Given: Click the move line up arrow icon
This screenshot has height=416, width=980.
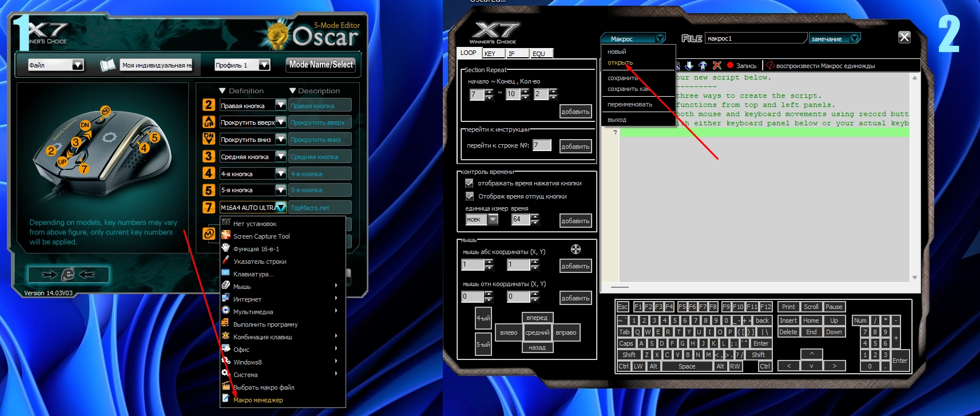Looking at the screenshot, I should click(x=703, y=66).
